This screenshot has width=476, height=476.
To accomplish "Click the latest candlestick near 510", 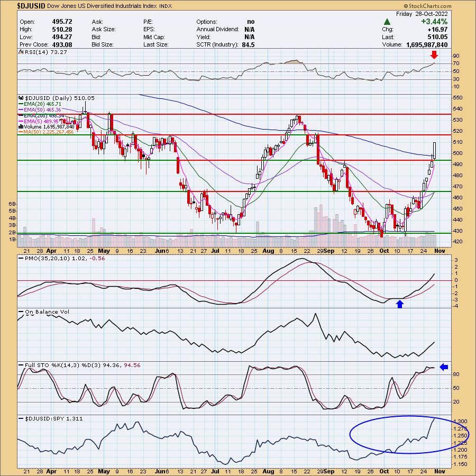I will tap(435, 150).
